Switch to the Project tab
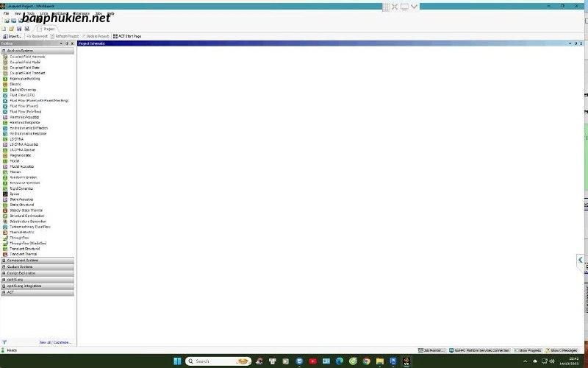Screen dimensions: 588x368 tap(48, 29)
